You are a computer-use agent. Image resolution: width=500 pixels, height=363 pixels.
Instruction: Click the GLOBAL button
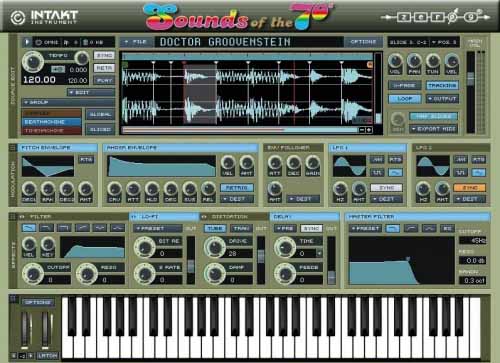100,114
